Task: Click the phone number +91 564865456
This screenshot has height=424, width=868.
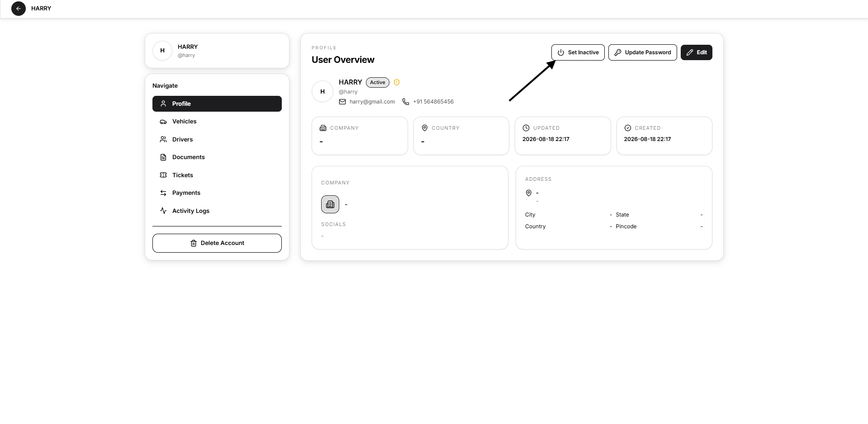Action: click(x=433, y=102)
